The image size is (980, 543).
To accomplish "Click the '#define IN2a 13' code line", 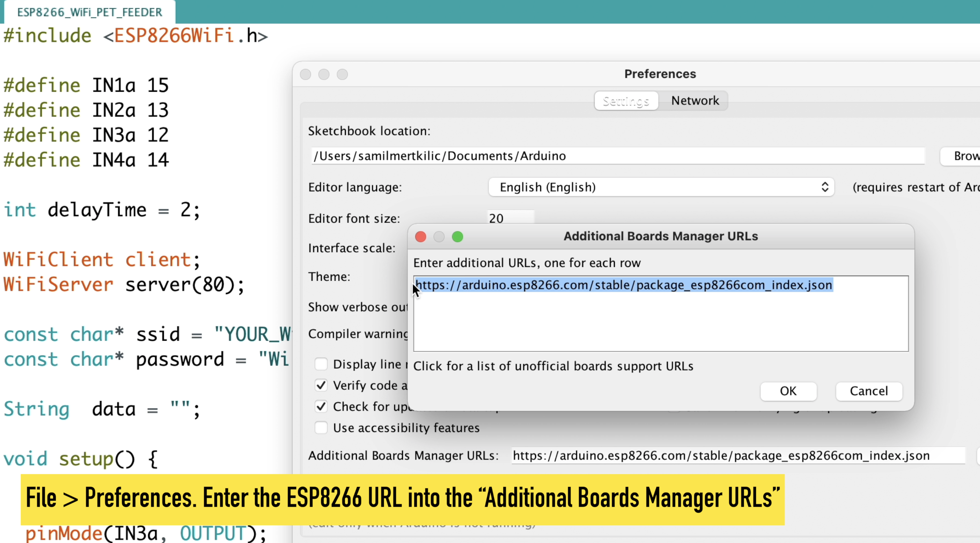I will pyautogui.click(x=86, y=110).
